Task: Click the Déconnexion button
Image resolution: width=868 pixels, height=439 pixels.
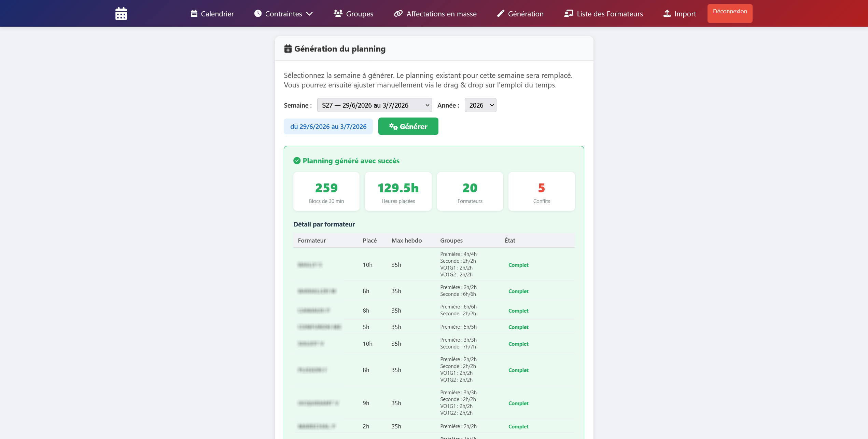Action: [730, 13]
